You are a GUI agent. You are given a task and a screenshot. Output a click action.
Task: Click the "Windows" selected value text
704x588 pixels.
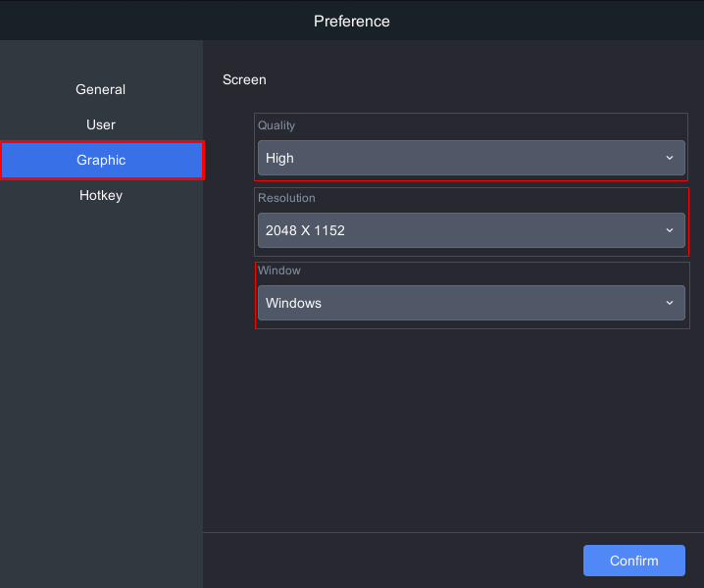[x=293, y=303]
